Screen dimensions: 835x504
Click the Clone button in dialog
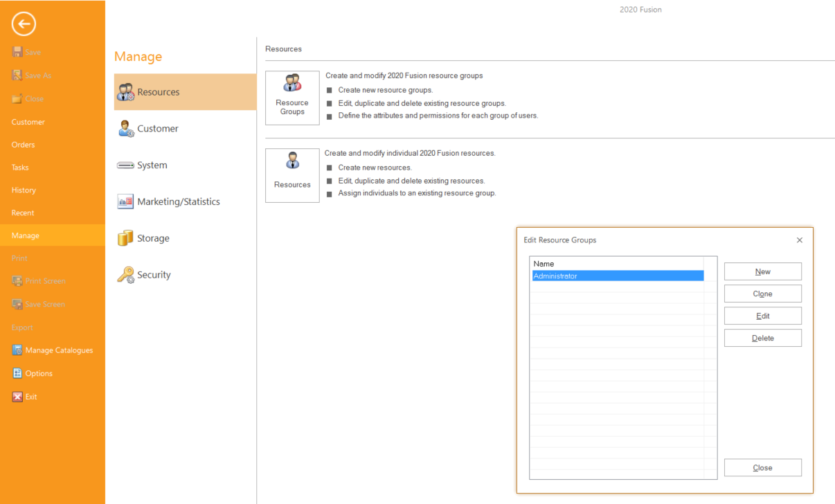point(763,294)
